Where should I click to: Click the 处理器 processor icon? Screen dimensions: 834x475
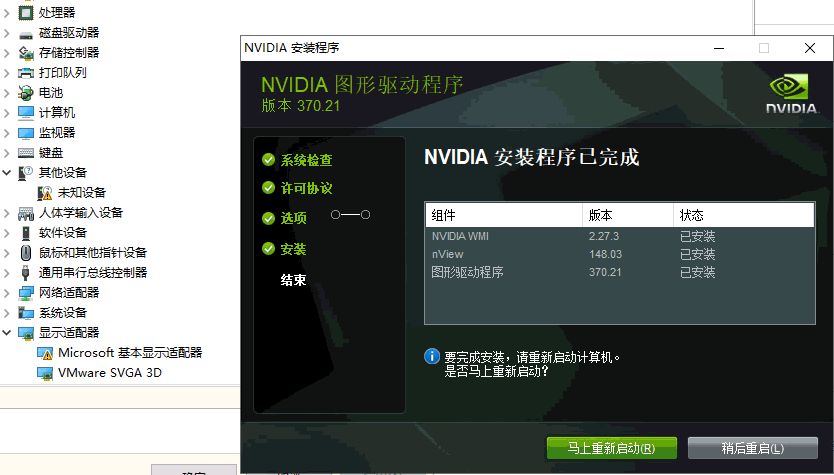point(26,12)
